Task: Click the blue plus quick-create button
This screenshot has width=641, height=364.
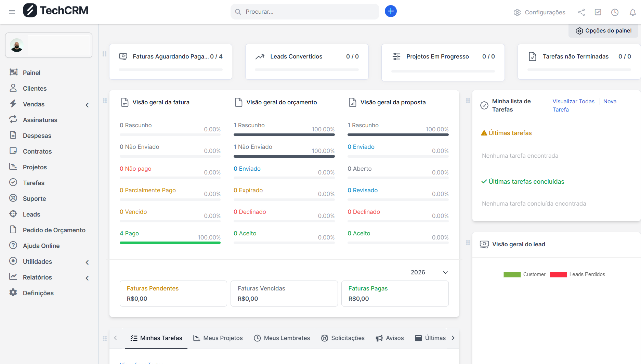Action: [391, 11]
